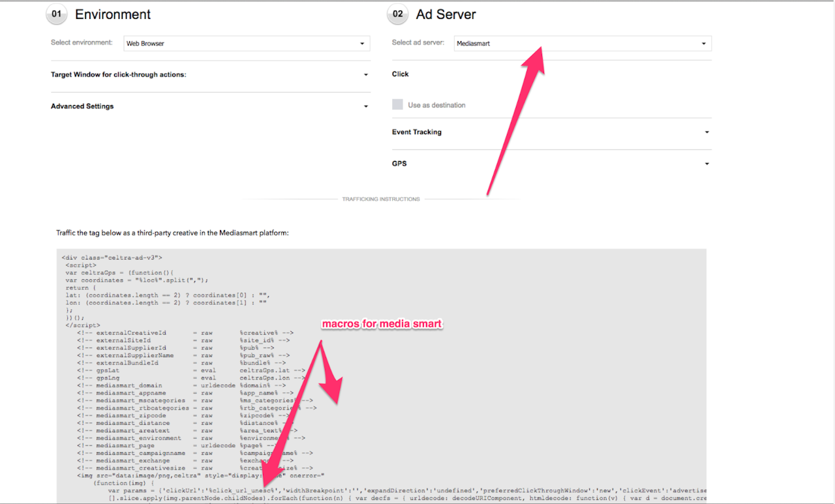
Task: Click the mediasmart_distance comment line
Action: click(x=185, y=424)
